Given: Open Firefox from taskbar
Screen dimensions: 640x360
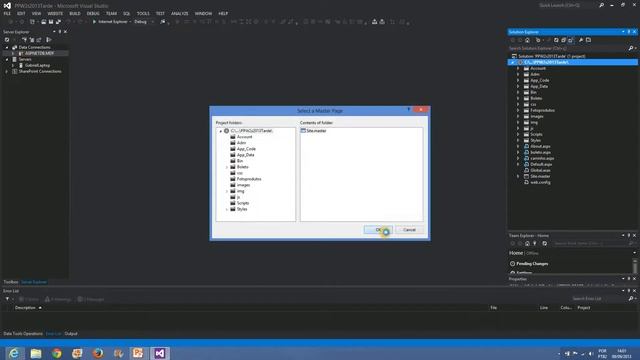Looking at the screenshot, I should click(98, 353).
